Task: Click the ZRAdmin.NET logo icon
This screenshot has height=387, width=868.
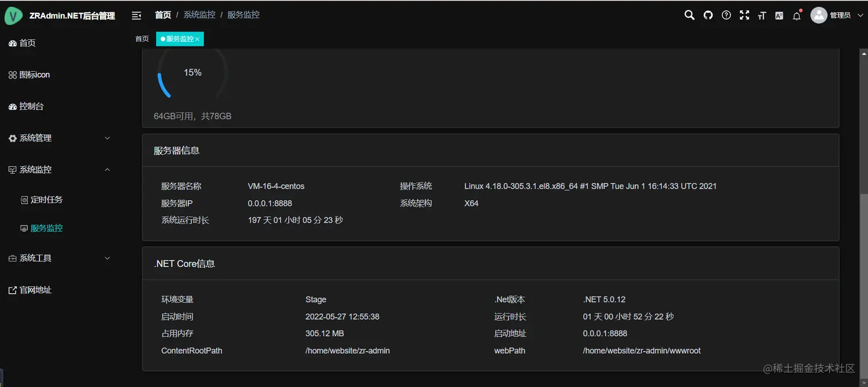Action: coord(13,16)
